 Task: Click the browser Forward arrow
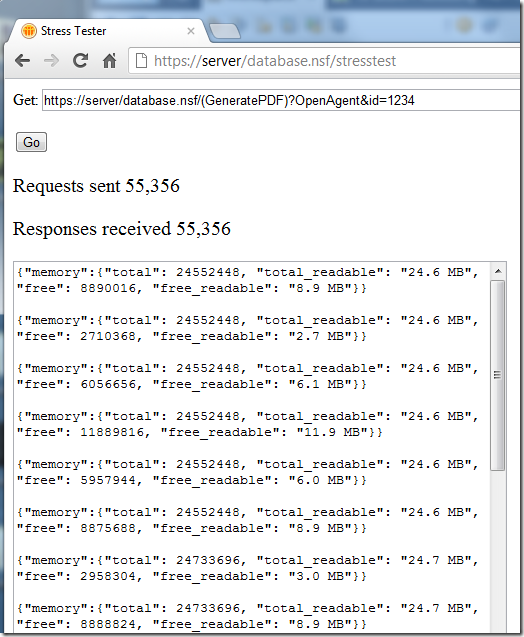click(x=52, y=61)
